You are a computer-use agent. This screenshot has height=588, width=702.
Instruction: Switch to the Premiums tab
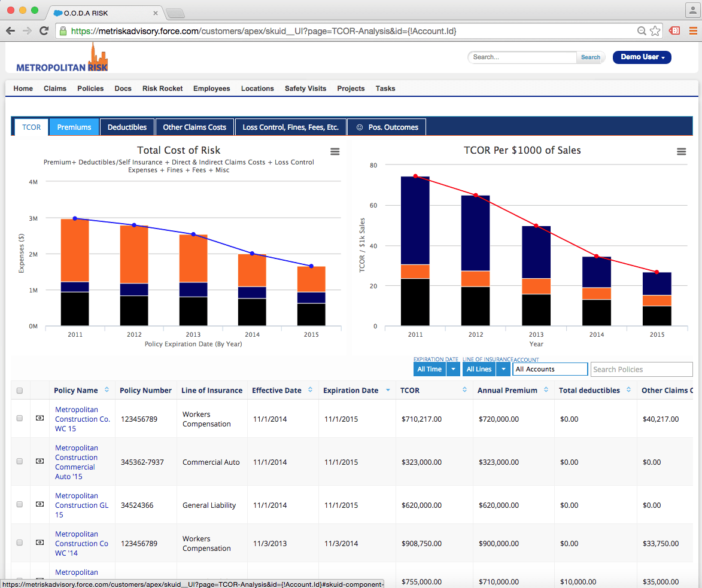[x=74, y=127]
